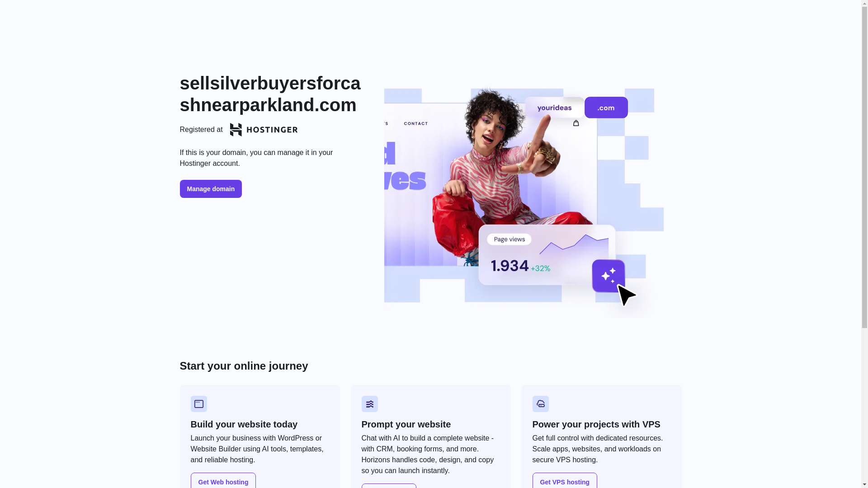Click the purple .com badge

(x=606, y=108)
